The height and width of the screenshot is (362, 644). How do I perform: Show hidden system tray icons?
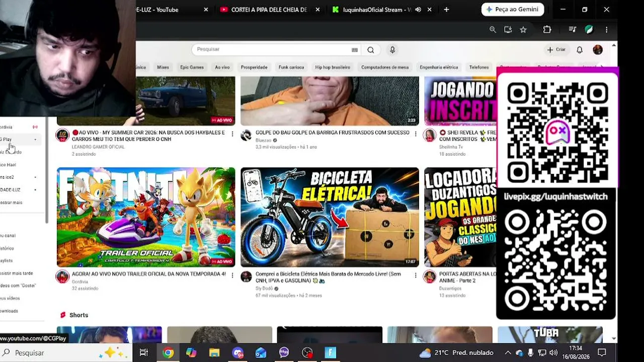(x=508, y=352)
